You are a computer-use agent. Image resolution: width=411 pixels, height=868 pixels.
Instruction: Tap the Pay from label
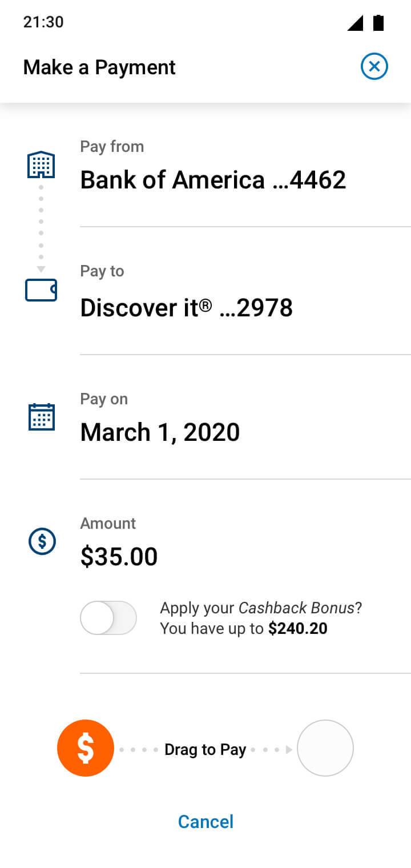tap(112, 147)
